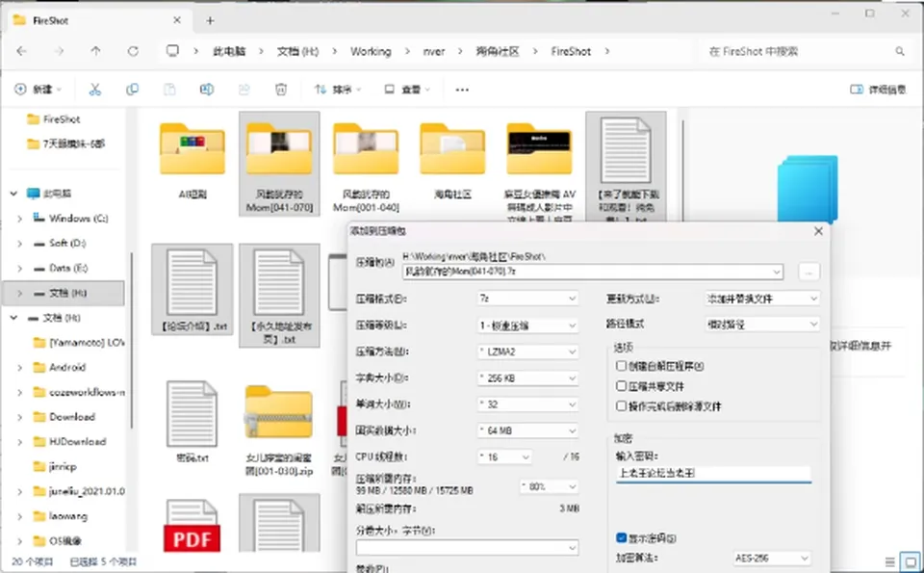The height and width of the screenshot is (573, 924).
Task: Open the 排序 sort menu
Action: [338, 90]
